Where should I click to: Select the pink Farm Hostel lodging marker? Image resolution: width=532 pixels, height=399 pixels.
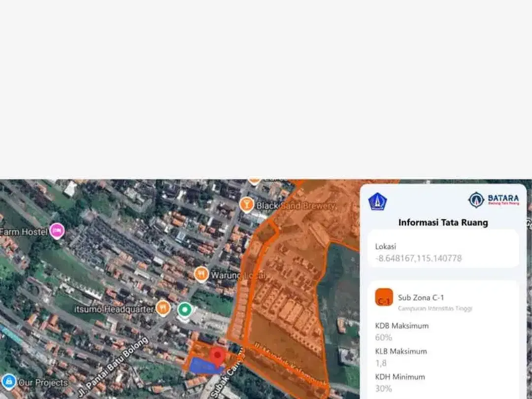pyautogui.click(x=57, y=231)
